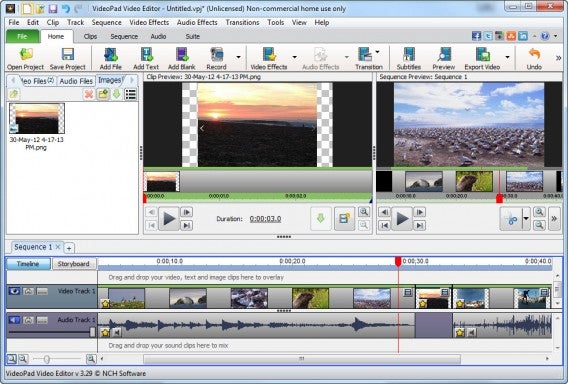Viewport: 568px width, 384px height.
Task: Open the Clip menu
Action: (53, 22)
